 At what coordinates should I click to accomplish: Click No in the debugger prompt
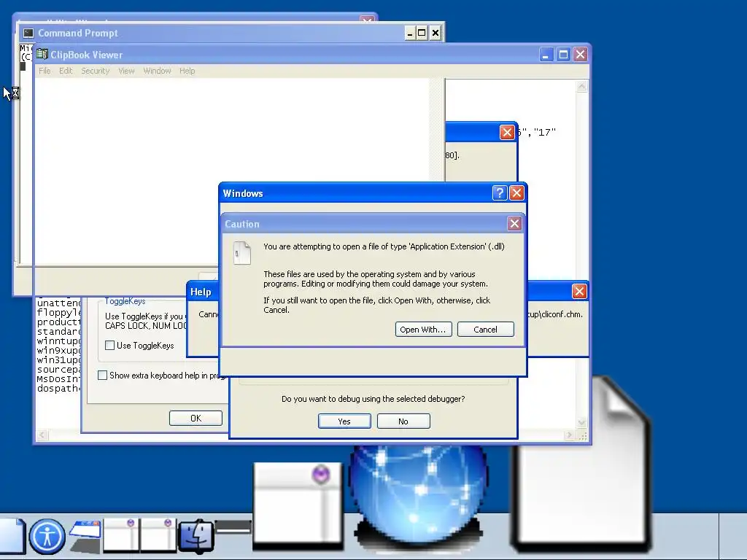pos(403,421)
